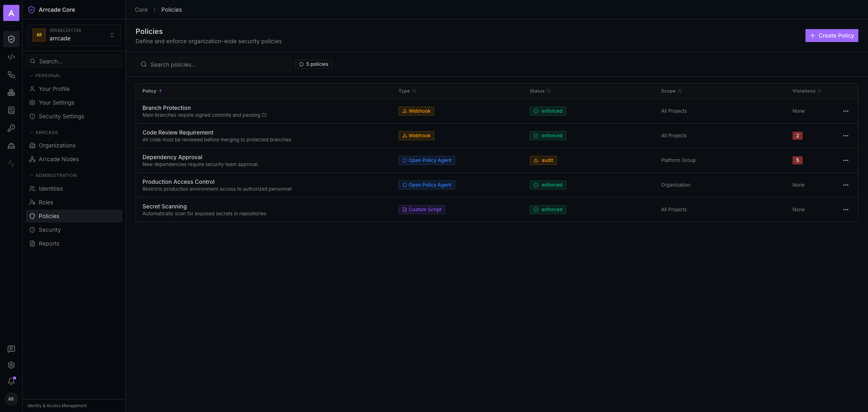The image size is (868, 412).
Task: Focus the sidebar Search field
Action: tap(74, 61)
